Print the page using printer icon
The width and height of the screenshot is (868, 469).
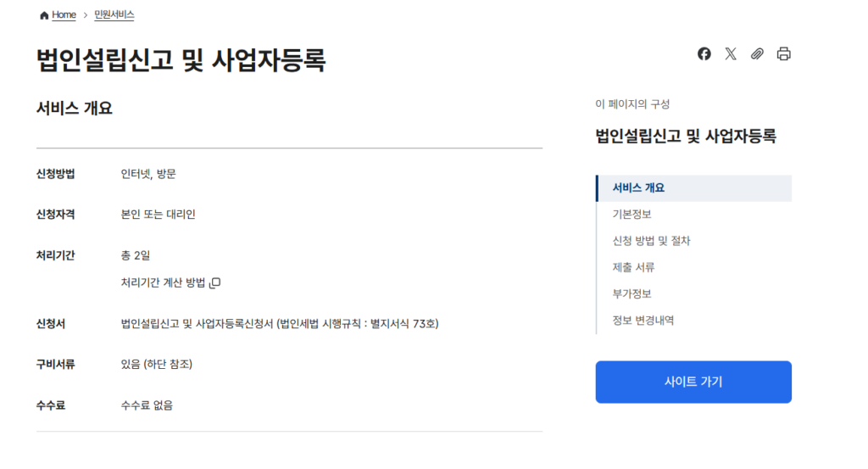[x=784, y=54]
